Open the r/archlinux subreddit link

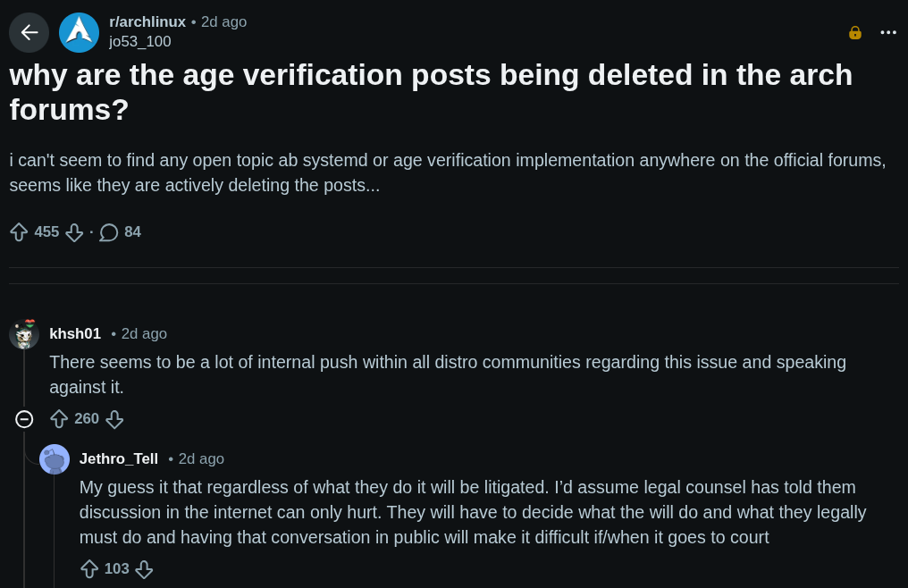(147, 22)
